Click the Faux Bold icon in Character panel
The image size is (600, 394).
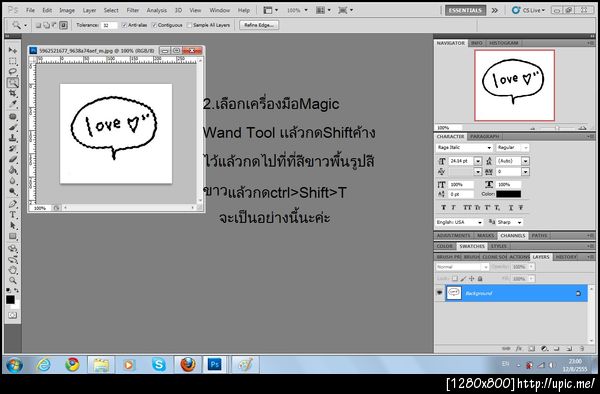pos(443,207)
